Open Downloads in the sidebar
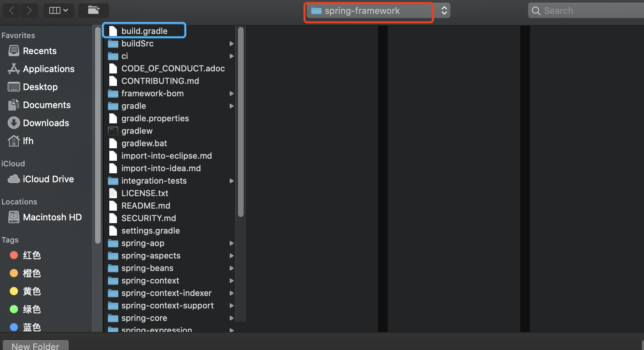This screenshot has width=644, height=350. (39, 123)
